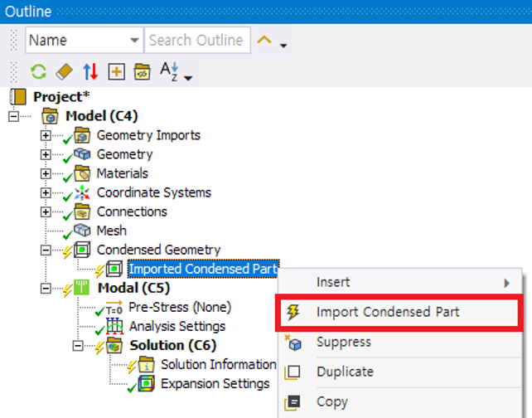Image resolution: width=532 pixels, height=418 pixels.
Task: Open the A-Z sort dropdown
Action: coord(176,73)
